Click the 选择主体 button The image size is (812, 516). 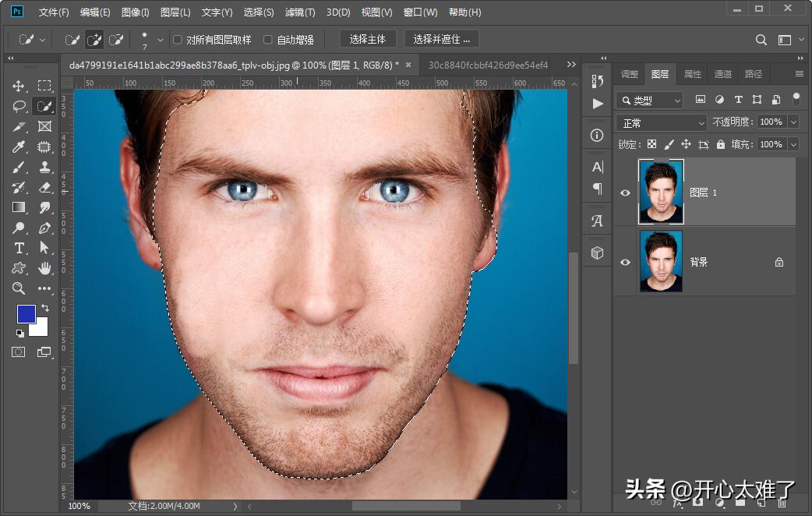pyautogui.click(x=368, y=40)
